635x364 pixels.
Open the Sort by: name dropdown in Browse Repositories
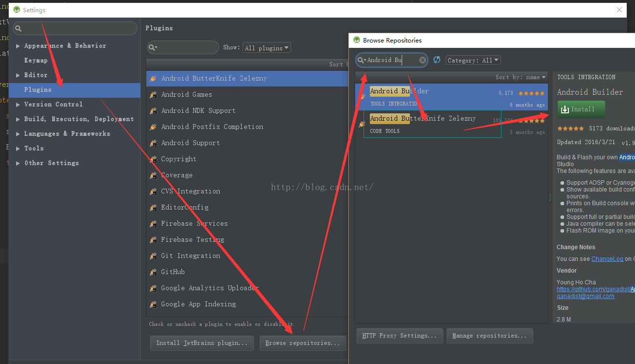coord(521,77)
